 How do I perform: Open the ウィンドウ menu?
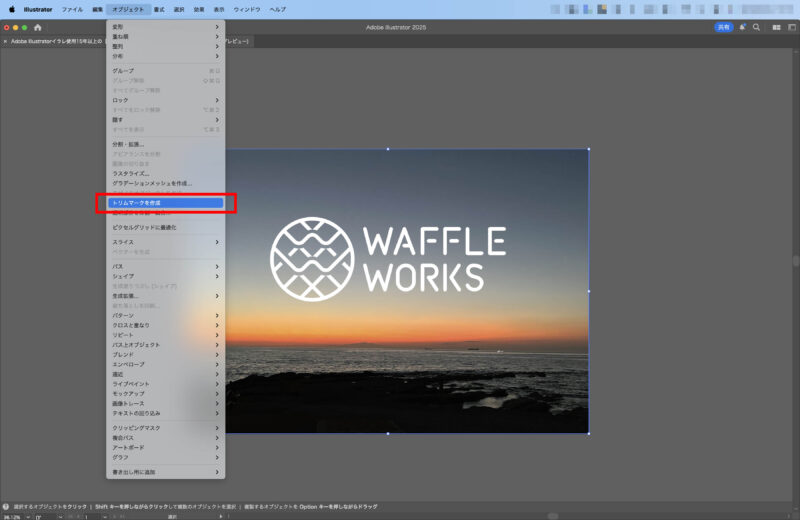tap(247, 9)
